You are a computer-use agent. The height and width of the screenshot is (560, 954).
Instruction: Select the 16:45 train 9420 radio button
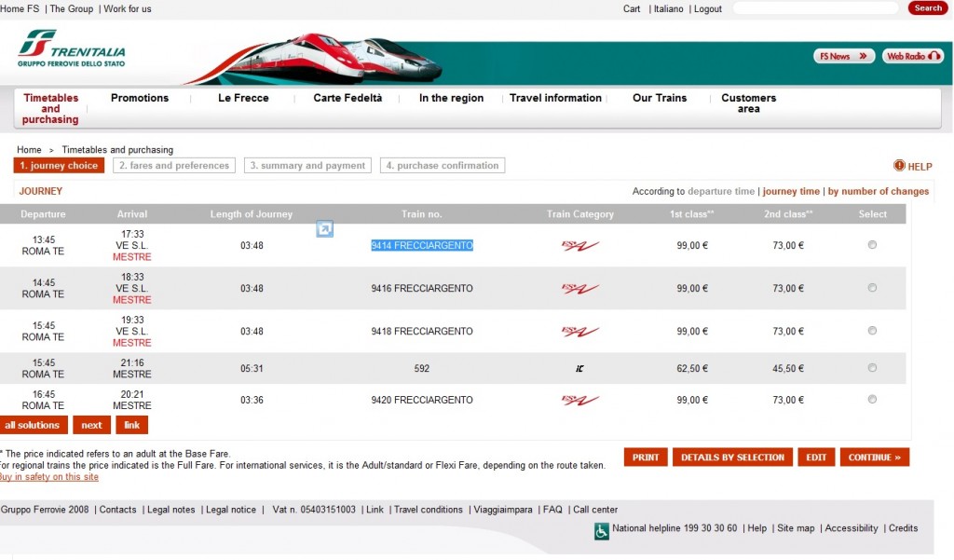point(872,400)
